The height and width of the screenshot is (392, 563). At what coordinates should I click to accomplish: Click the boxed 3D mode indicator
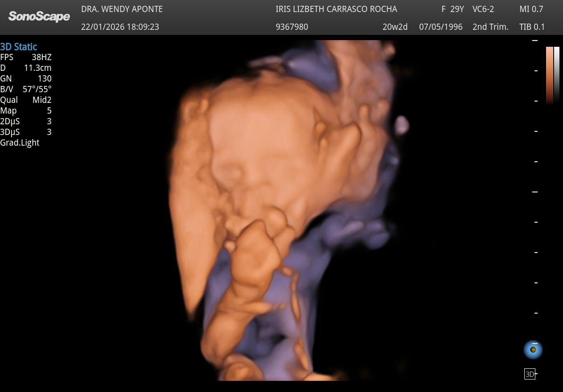coord(530,374)
